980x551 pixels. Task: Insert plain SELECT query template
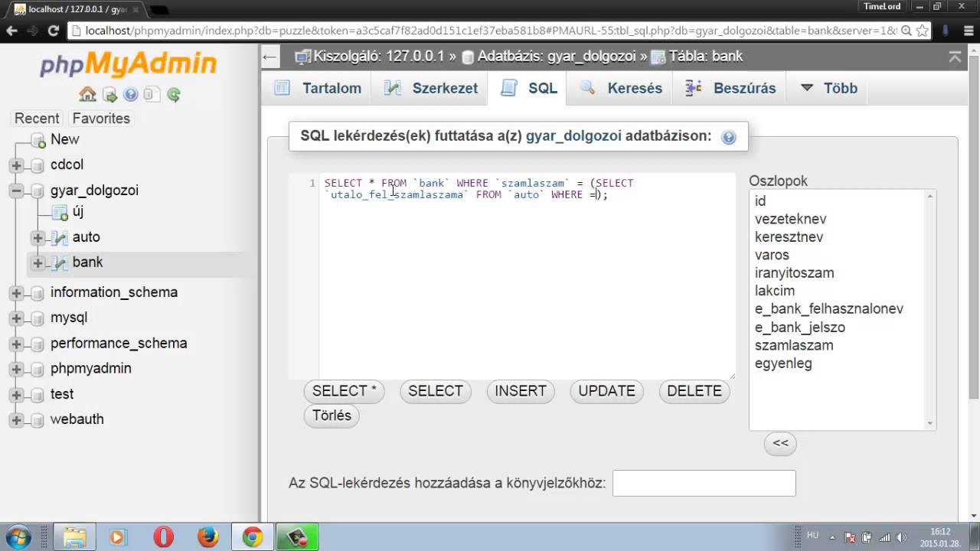436,391
